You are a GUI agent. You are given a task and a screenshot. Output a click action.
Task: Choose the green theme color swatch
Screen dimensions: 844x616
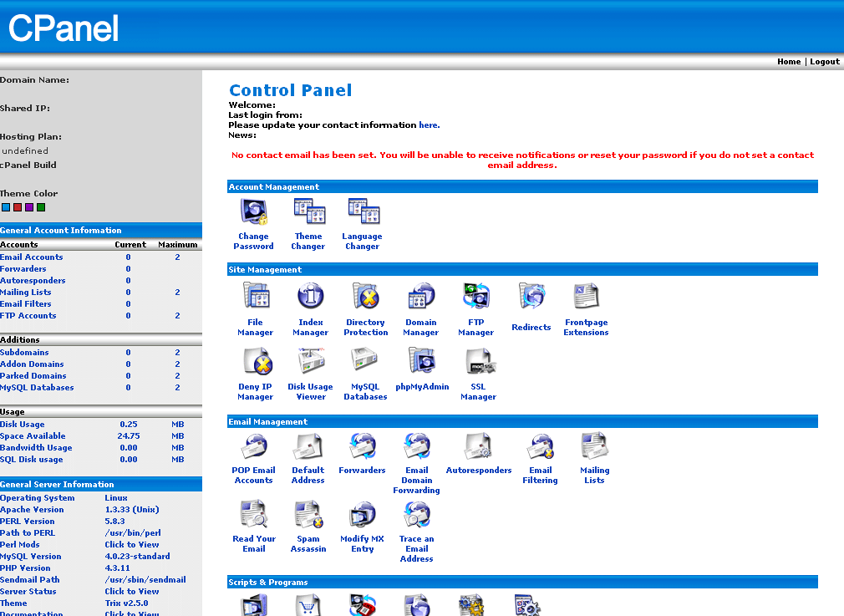(x=41, y=207)
